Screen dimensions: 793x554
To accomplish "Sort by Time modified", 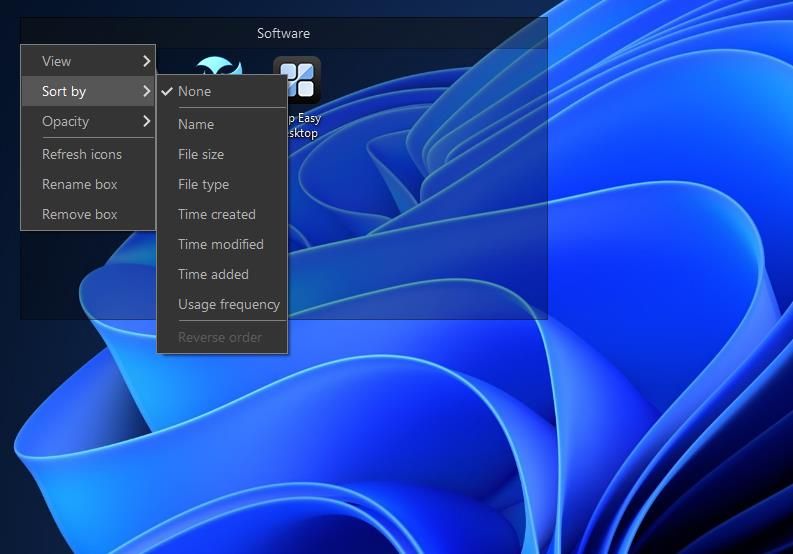I will (223, 244).
